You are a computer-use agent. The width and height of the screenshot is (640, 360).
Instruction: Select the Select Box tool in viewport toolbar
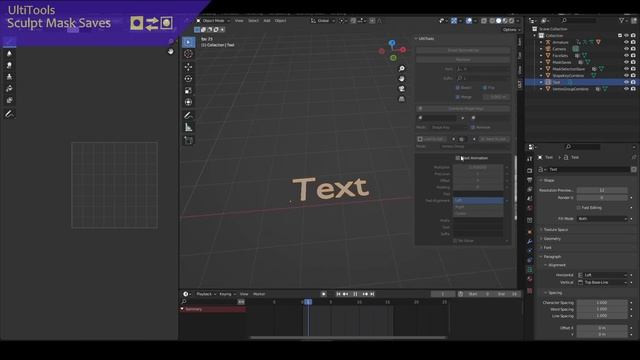(x=189, y=42)
